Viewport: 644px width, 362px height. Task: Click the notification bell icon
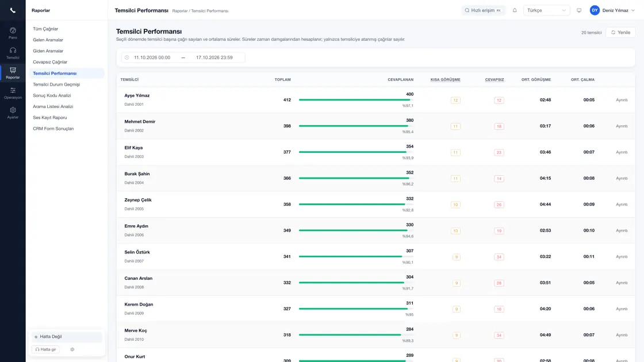(515, 10)
